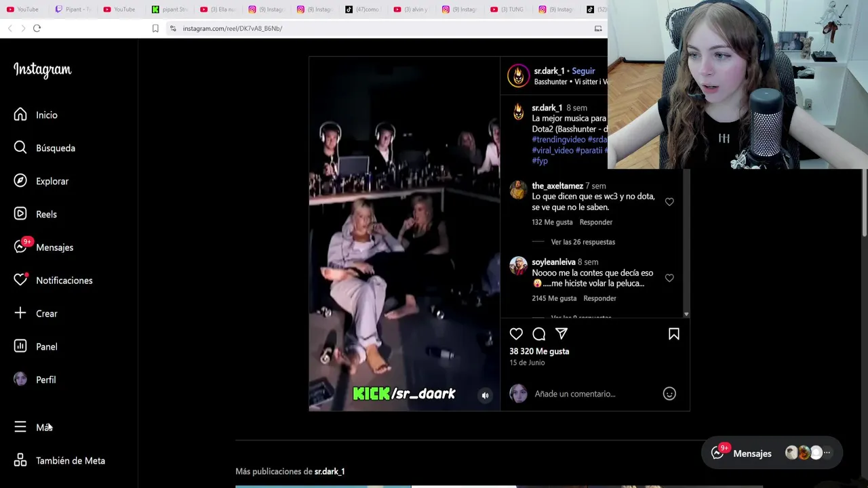Toggle the reel's sound with speaker icon
Viewport: 868px width, 488px height.
485,396
